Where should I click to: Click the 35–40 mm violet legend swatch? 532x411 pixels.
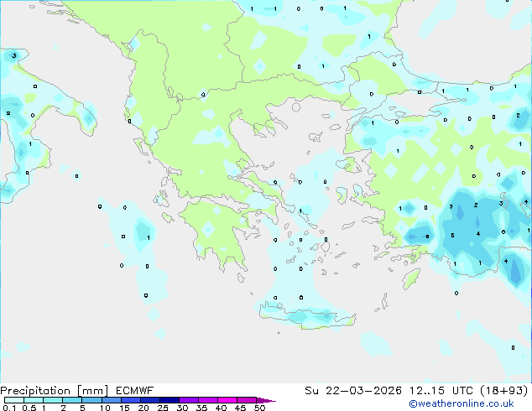click(x=207, y=400)
